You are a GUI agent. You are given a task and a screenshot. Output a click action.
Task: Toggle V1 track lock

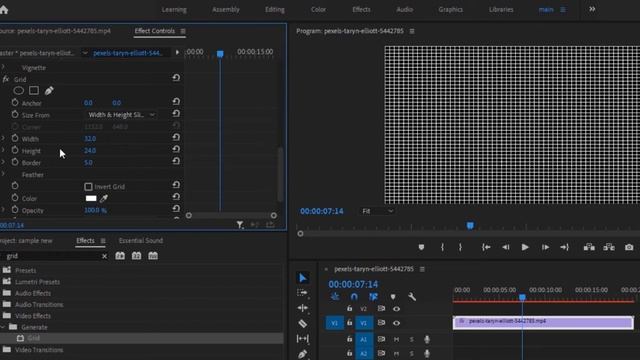point(349,322)
